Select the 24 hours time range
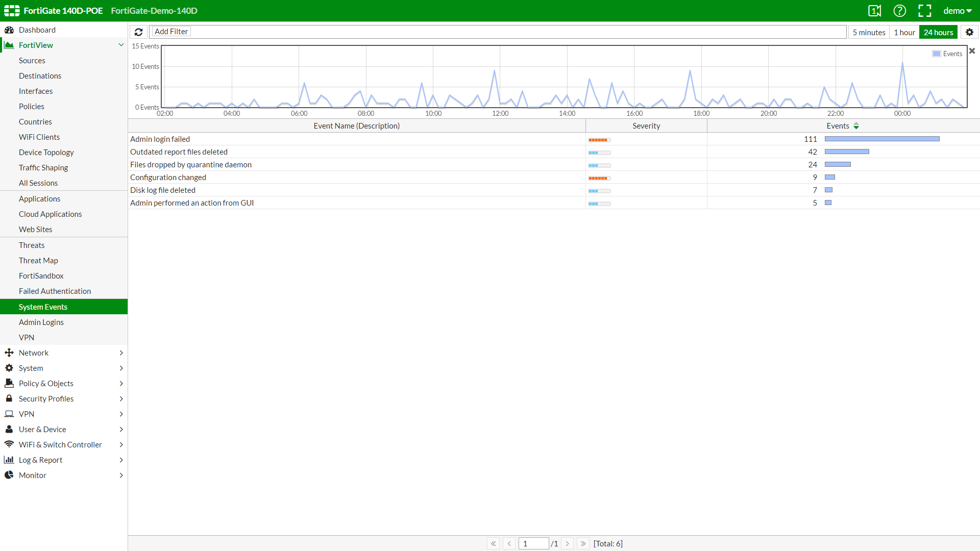This screenshot has width=980, height=551. 938,32
